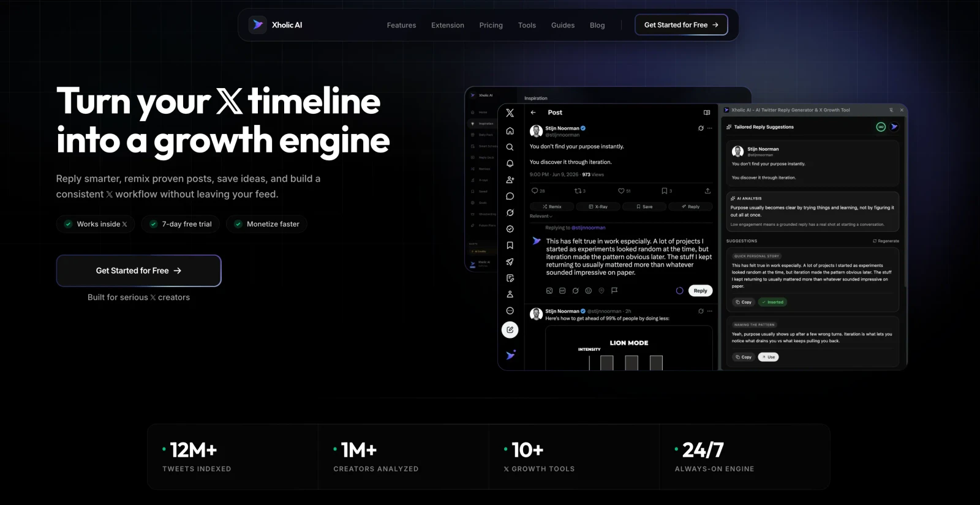Click the Save button under the post
This screenshot has width=980, height=505.
(644, 207)
